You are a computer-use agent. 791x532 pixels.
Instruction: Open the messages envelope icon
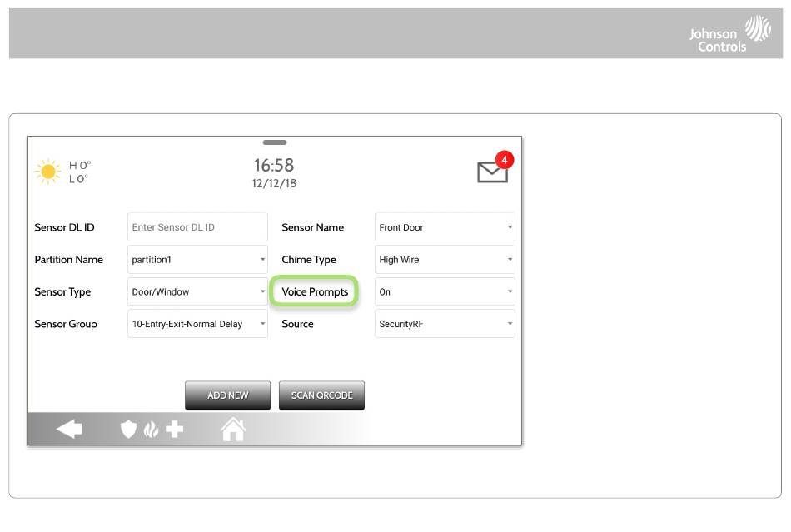pyautogui.click(x=491, y=172)
